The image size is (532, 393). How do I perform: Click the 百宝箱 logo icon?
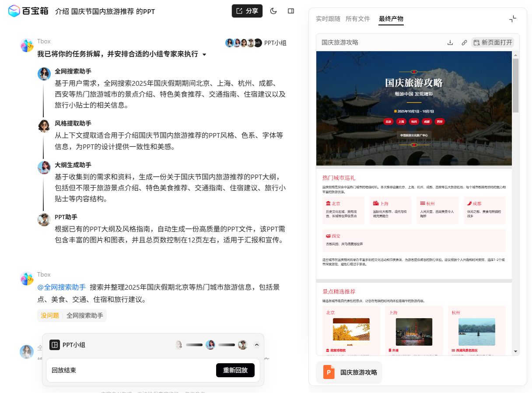(14, 11)
